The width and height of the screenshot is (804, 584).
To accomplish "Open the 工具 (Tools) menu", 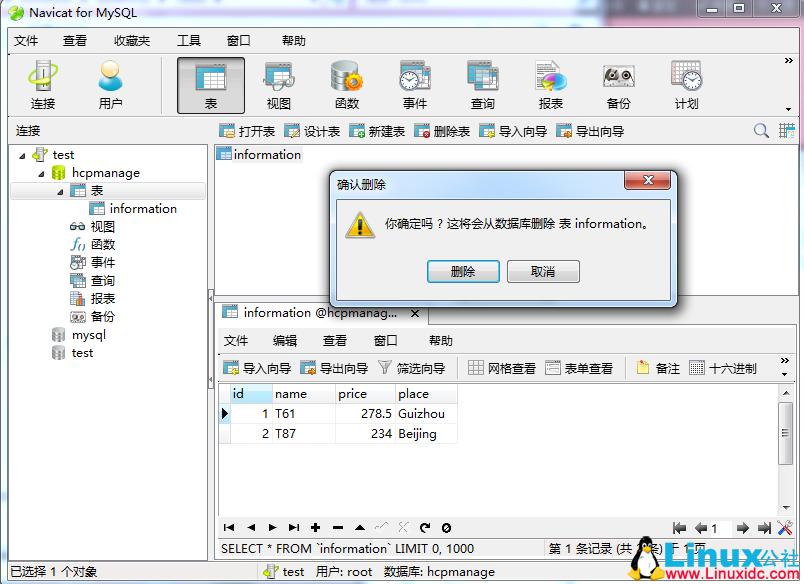I will pyautogui.click(x=189, y=41).
